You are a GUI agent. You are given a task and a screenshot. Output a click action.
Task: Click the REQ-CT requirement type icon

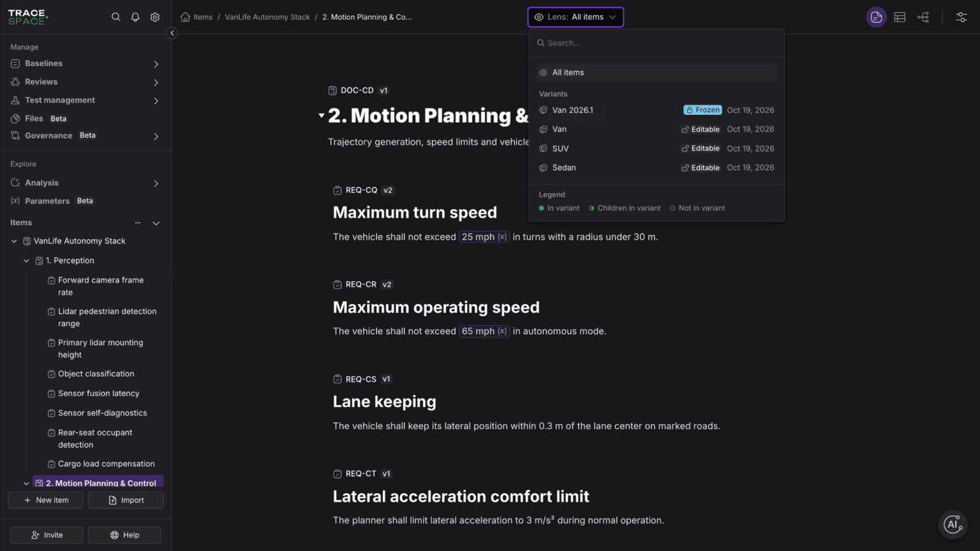click(338, 474)
